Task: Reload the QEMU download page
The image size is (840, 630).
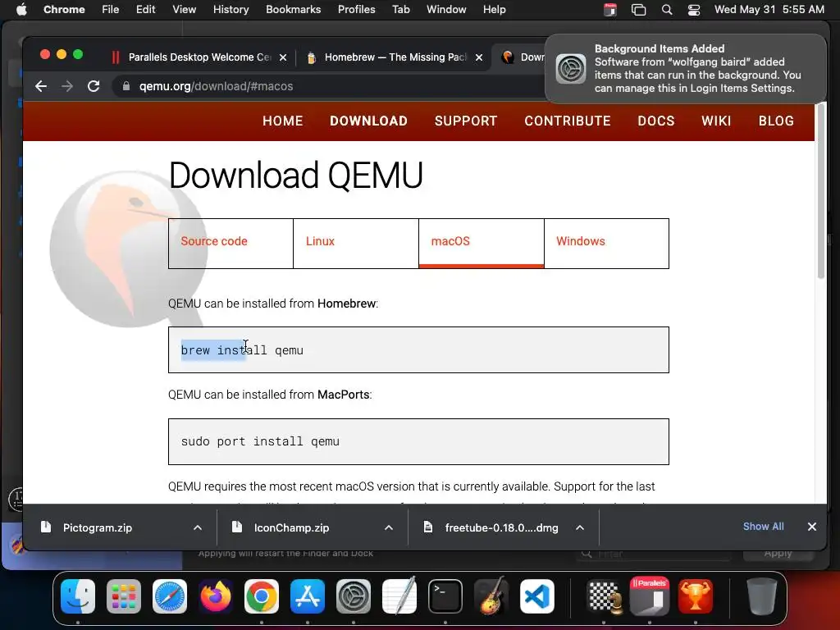Action: [94, 86]
